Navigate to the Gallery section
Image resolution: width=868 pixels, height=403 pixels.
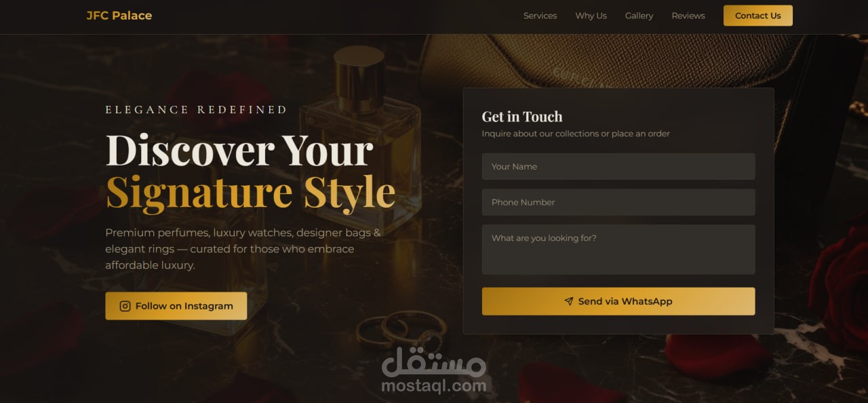639,16
